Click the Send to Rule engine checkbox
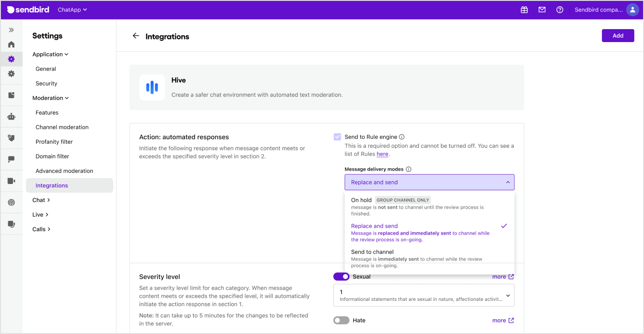This screenshot has width=644, height=334. (337, 137)
